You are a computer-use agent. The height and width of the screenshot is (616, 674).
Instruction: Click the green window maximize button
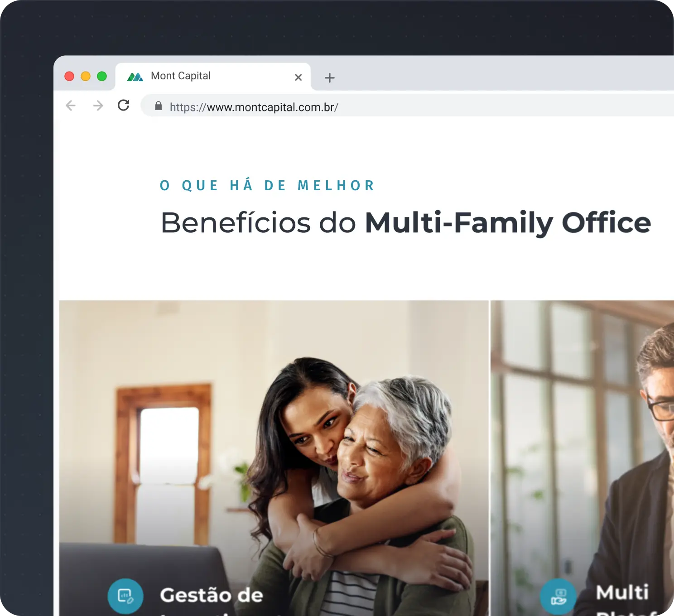coord(102,76)
